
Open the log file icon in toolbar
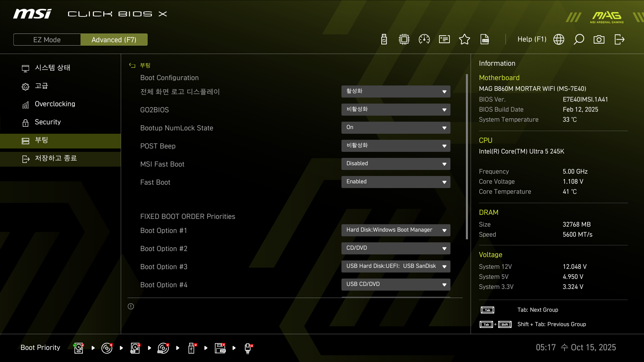point(485,40)
